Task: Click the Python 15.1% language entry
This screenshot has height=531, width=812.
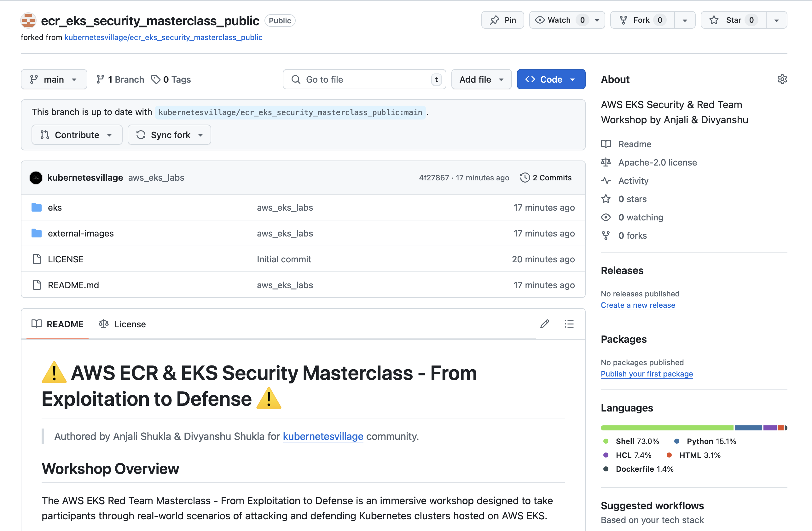Action: (x=705, y=441)
